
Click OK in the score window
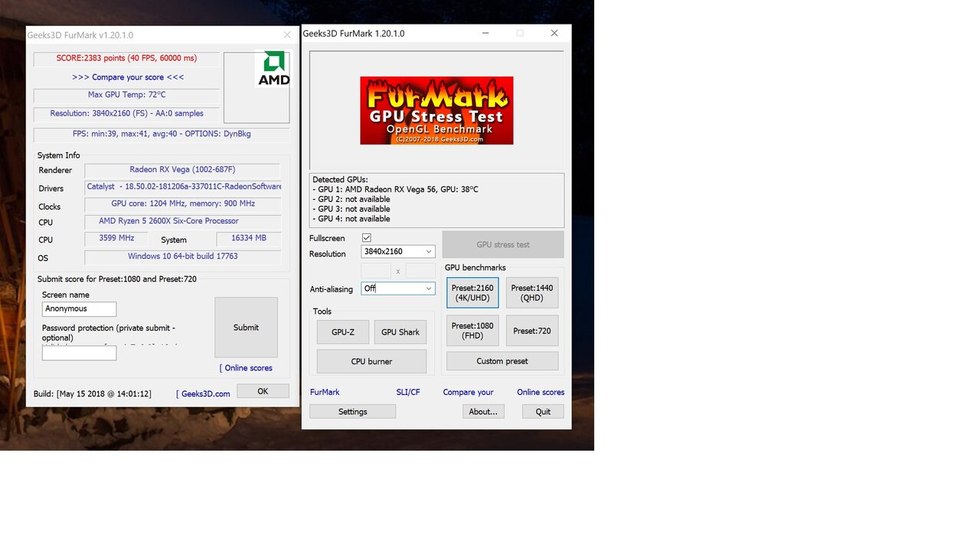click(x=263, y=391)
